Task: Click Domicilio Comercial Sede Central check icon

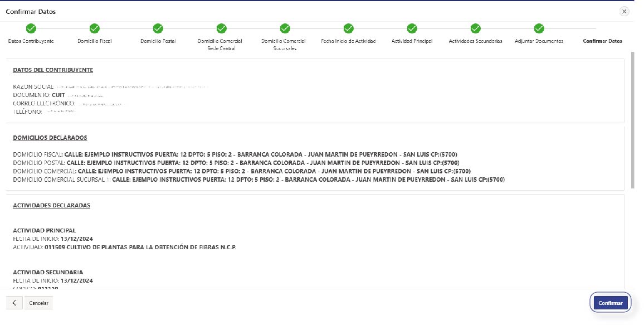Action: (x=222, y=28)
